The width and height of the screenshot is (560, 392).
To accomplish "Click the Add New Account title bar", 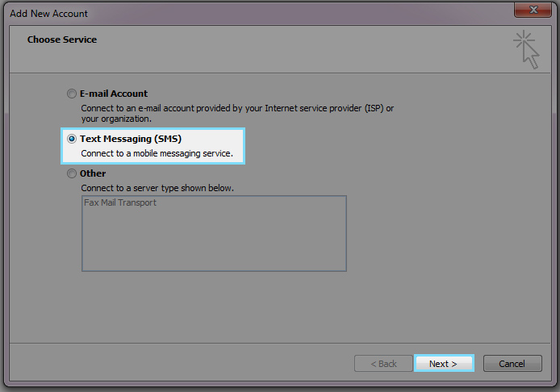I will coord(242,13).
